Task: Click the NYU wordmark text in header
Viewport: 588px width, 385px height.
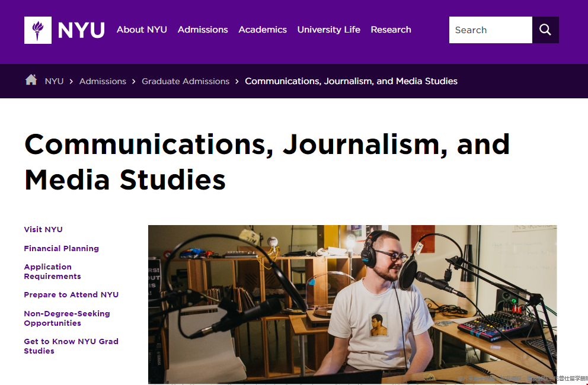Action: point(81,30)
